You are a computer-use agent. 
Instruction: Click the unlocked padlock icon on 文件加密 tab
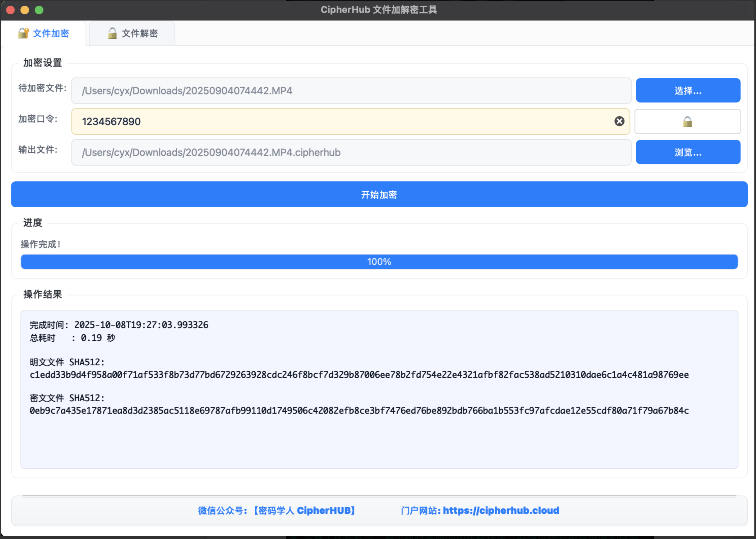pyautogui.click(x=23, y=33)
